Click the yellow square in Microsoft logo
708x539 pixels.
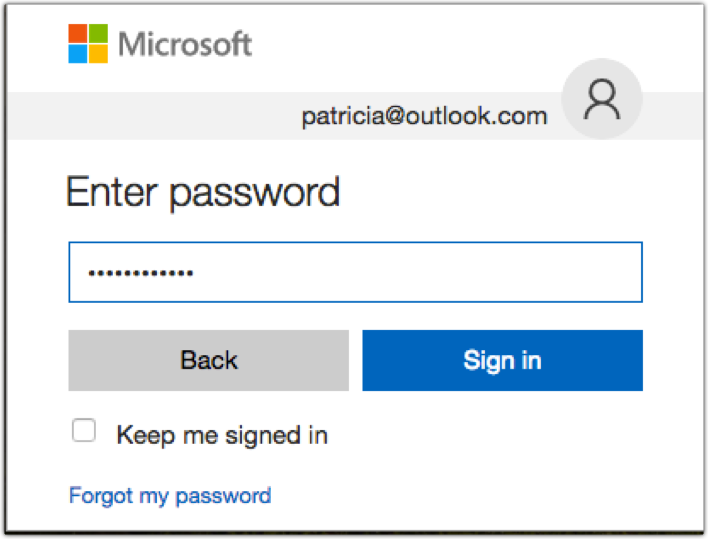(x=100, y=55)
